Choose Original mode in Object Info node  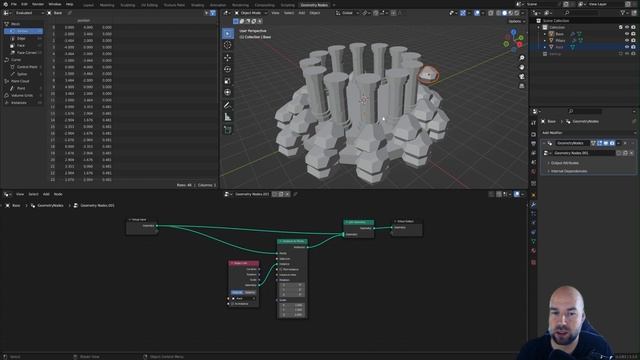click(x=237, y=293)
